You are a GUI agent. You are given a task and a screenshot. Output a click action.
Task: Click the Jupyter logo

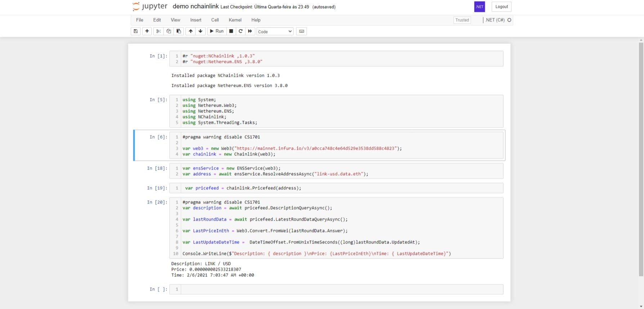tap(150, 6)
